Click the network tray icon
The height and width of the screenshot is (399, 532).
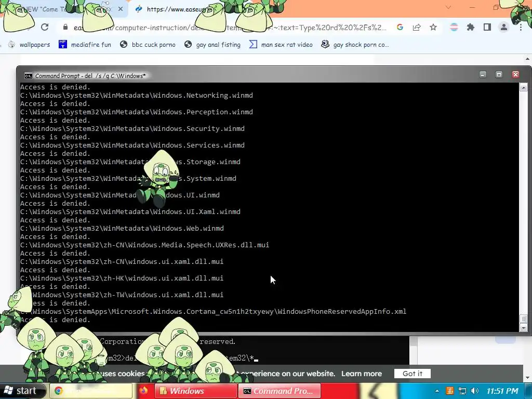tap(462, 391)
